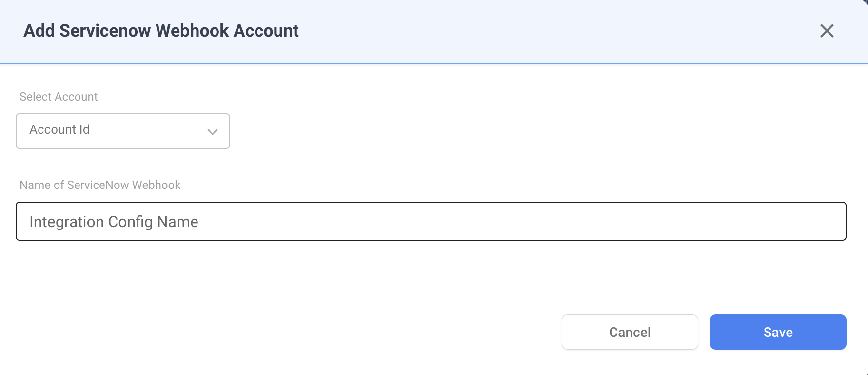Click the dropdown arrow icon beside Account Id

point(212,131)
